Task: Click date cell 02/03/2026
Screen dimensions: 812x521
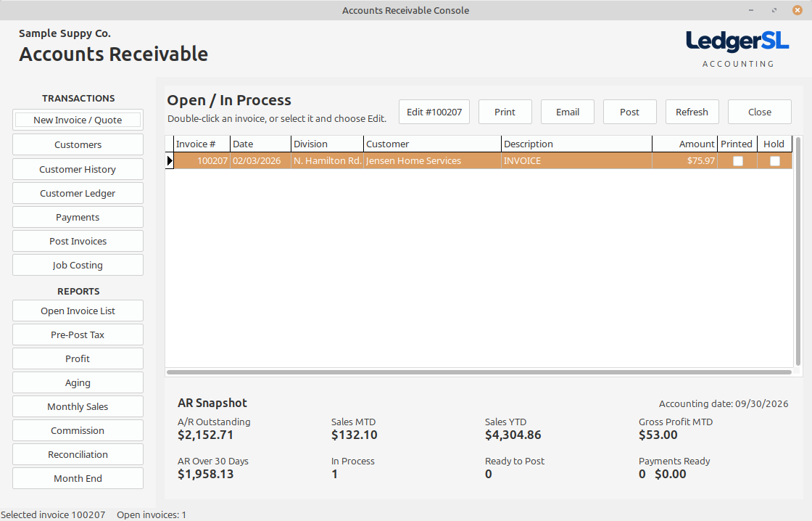Action: pos(260,160)
